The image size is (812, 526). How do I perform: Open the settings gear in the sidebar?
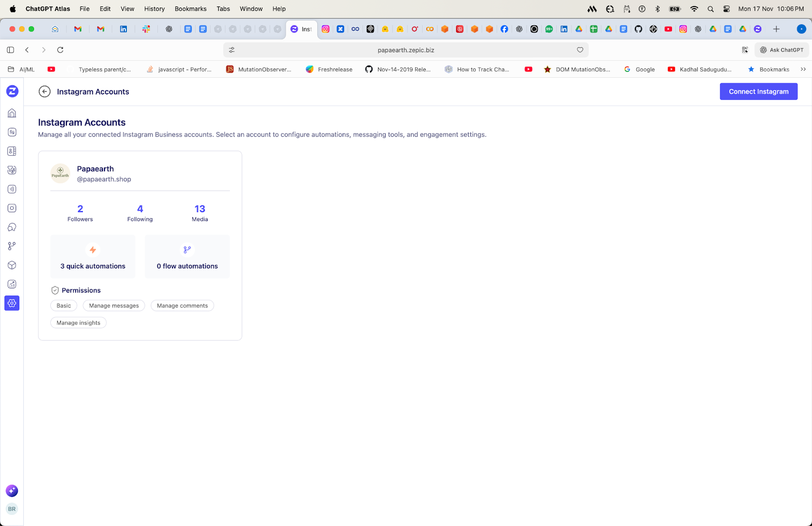click(12, 303)
